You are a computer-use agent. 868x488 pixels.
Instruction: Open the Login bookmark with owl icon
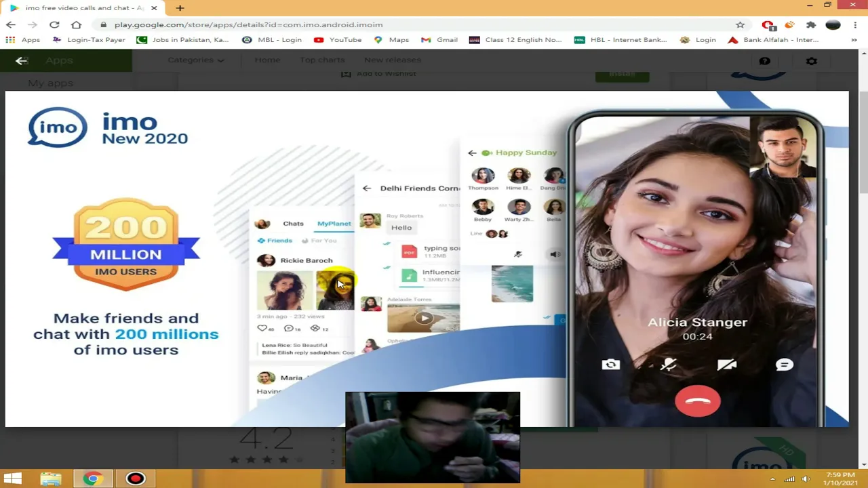pyautogui.click(x=698, y=40)
